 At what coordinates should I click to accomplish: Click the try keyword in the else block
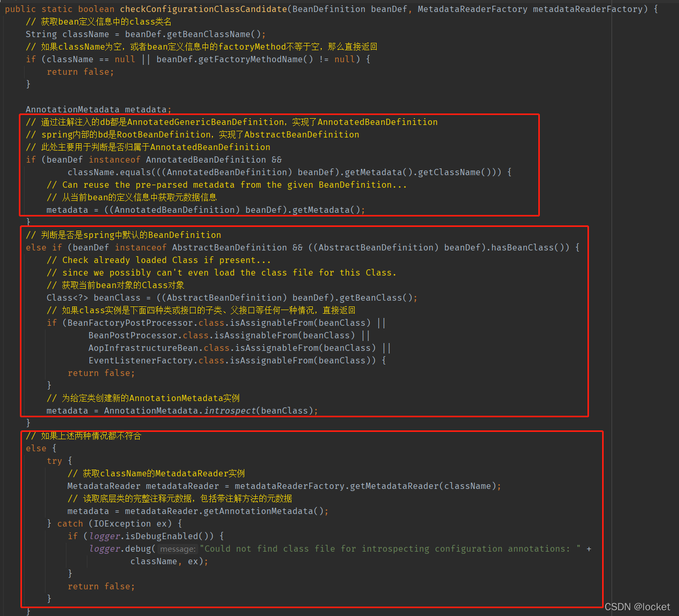point(54,461)
